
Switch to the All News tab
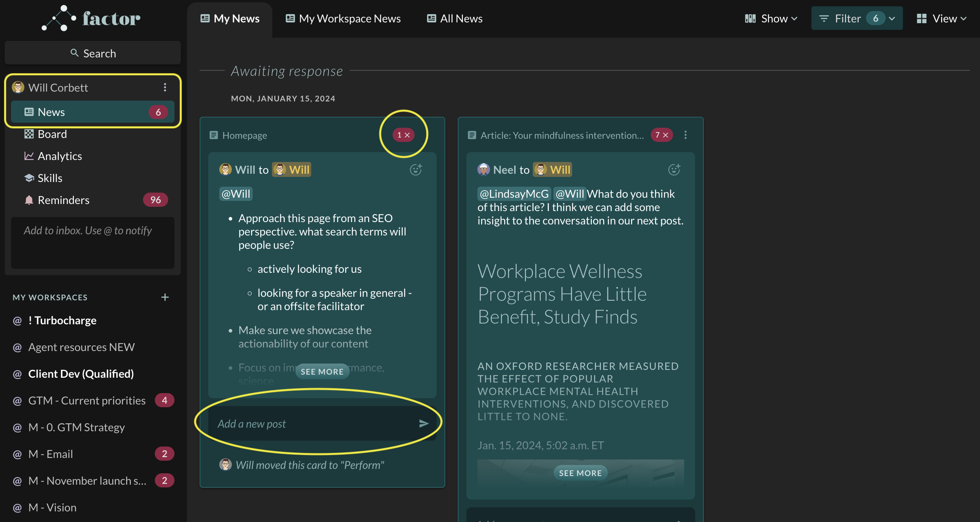click(455, 18)
